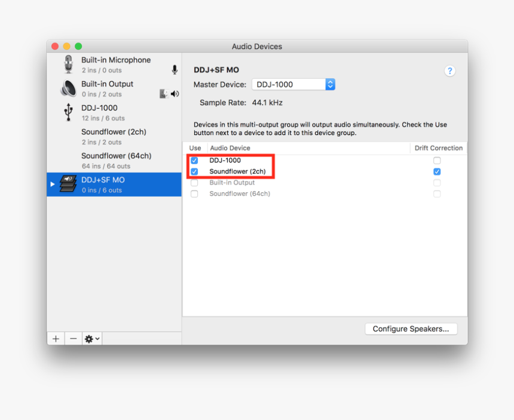Click the DDJ-1000 row name in table
The width and height of the screenshot is (514, 420).
coord(225,160)
